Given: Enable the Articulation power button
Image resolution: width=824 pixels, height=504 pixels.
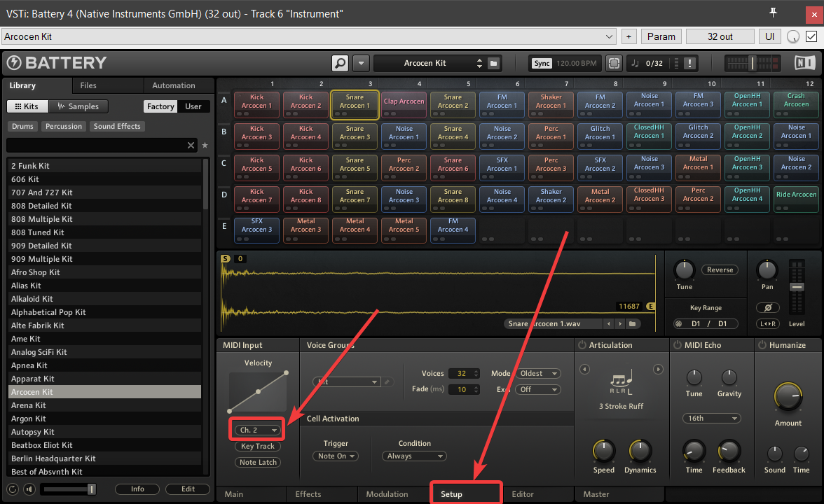Looking at the screenshot, I should [x=582, y=345].
